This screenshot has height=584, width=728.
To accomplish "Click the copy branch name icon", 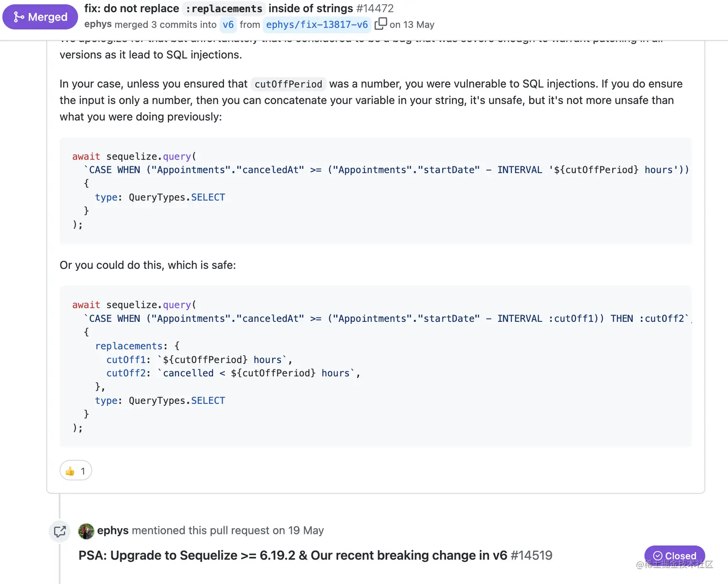I will coord(380,24).
